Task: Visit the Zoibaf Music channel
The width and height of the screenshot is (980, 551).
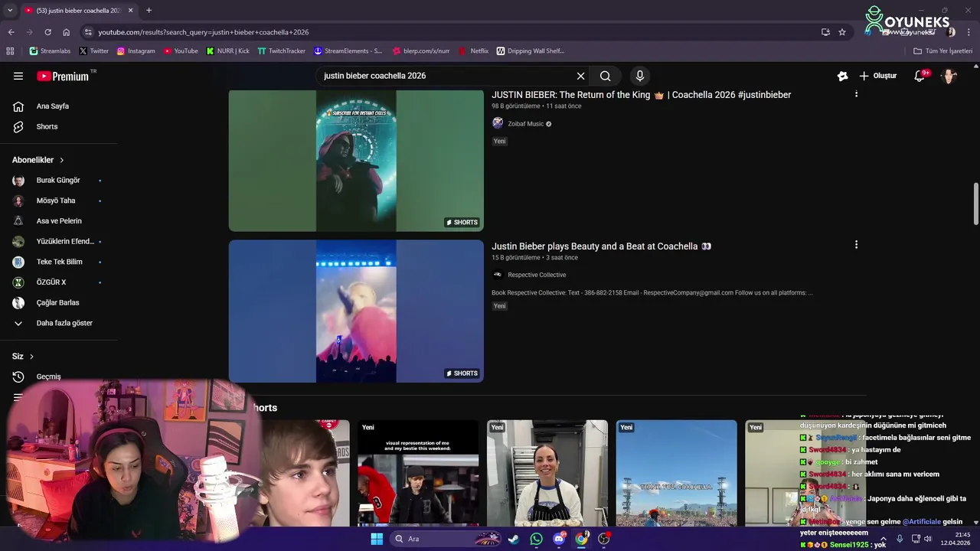Action: (x=525, y=124)
